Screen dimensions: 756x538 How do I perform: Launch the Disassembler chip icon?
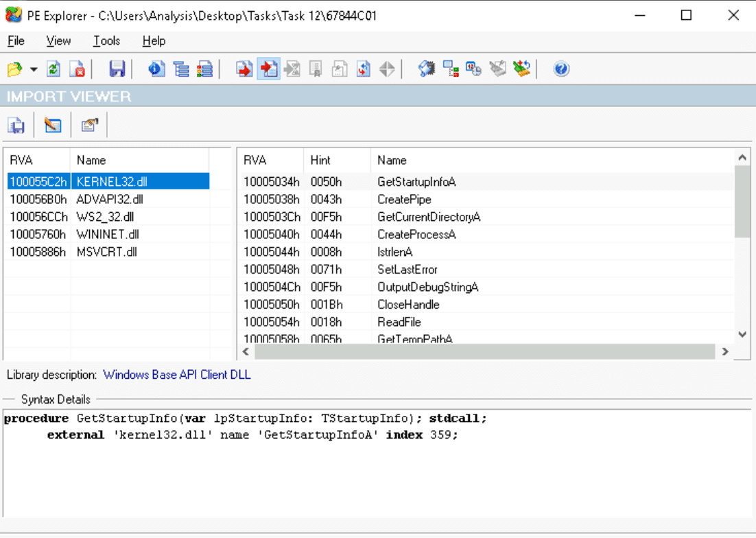click(x=427, y=69)
